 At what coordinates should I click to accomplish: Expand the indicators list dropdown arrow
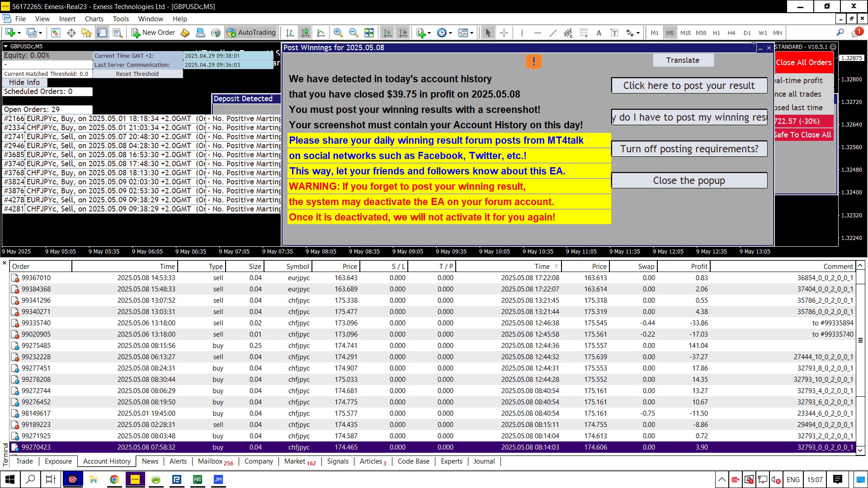[429, 33]
